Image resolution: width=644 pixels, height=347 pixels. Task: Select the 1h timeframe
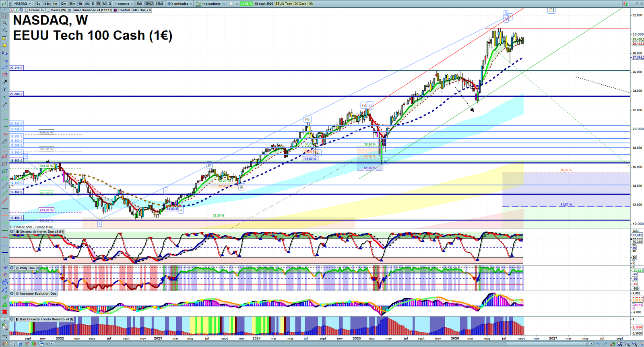(80, 4)
